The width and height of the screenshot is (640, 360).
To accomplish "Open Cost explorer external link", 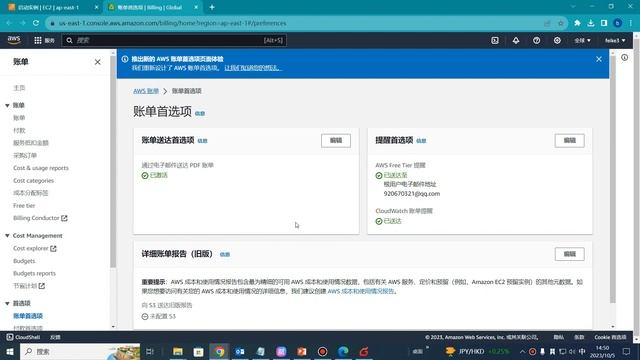I will (x=35, y=248).
